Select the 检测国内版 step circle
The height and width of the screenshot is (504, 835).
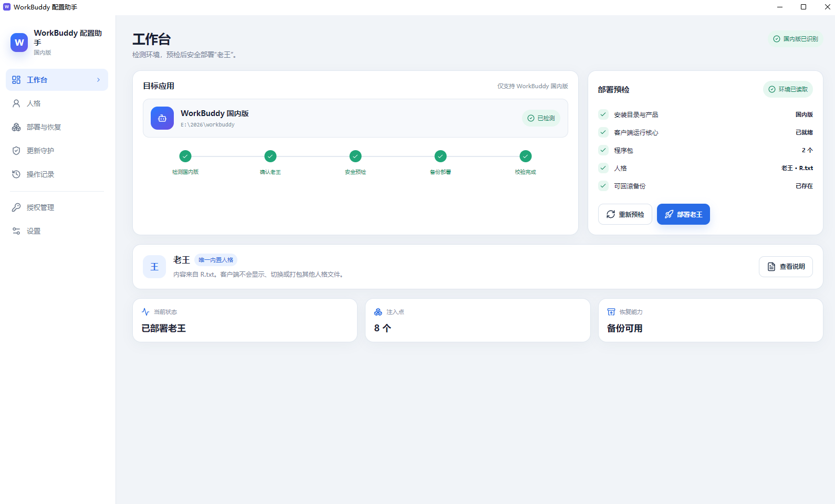(185, 156)
